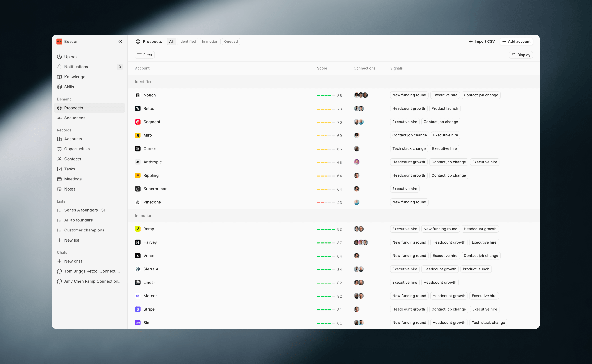
Task: Open the Opportunities records
Action: 77,149
